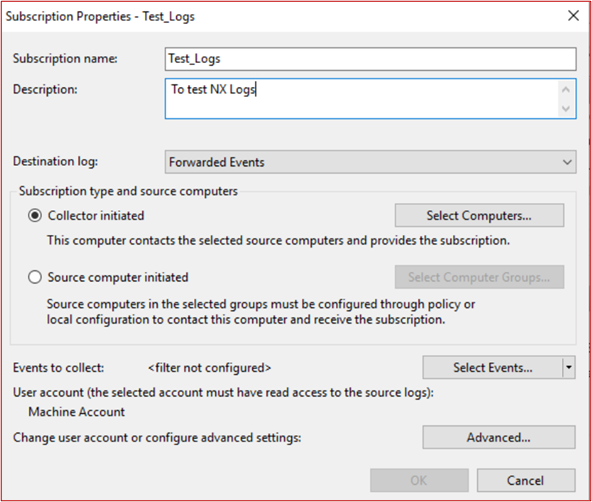Cancel the Subscription Properties dialog

click(526, 480)
